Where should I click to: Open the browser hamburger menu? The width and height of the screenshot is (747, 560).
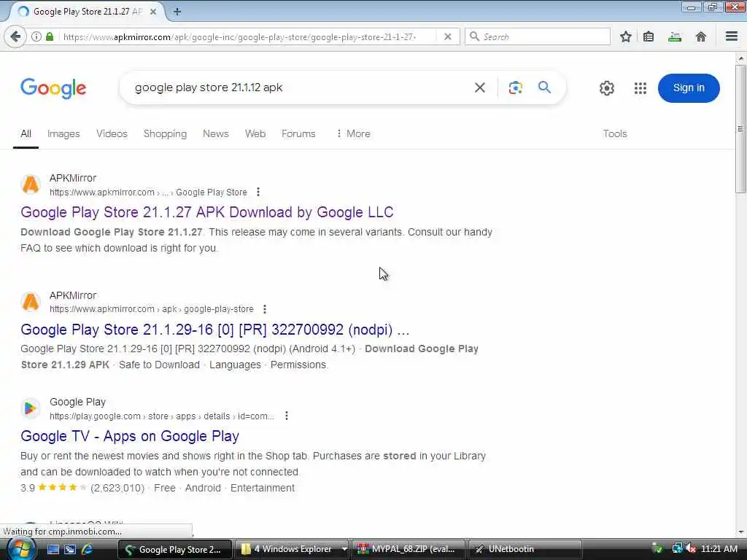[732, 36]
